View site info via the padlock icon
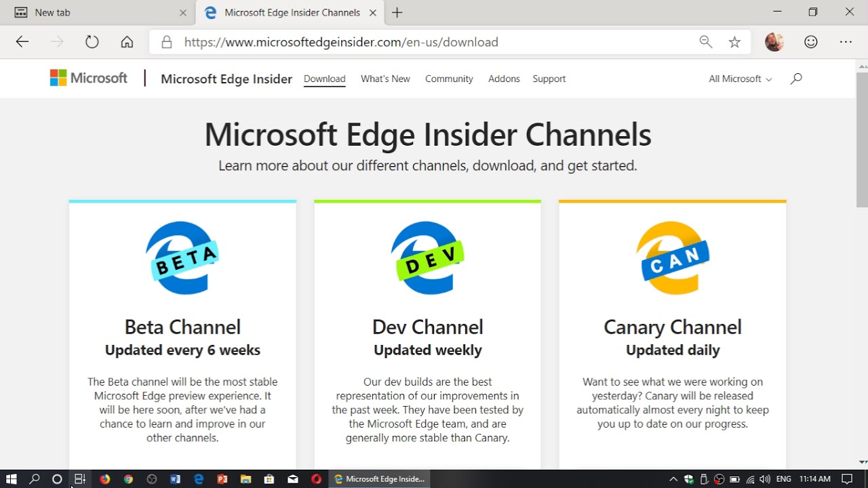The width and height of the screenshot is (868, 488). pos(166,42)
